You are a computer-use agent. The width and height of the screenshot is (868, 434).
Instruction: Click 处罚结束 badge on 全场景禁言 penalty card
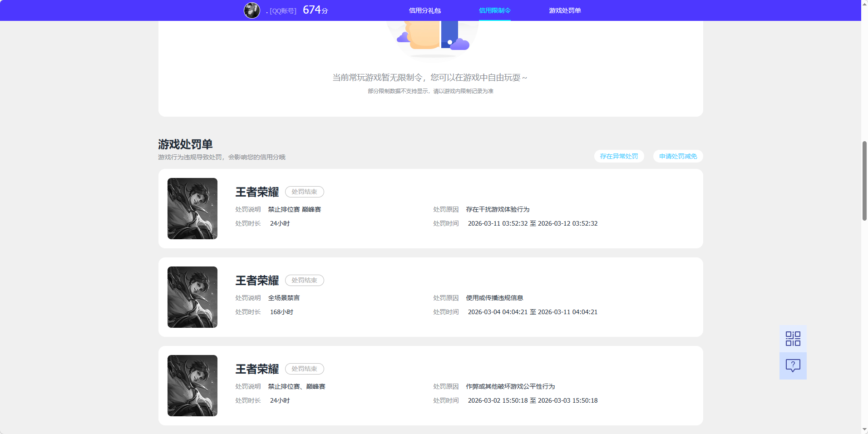tap(304, 280)
